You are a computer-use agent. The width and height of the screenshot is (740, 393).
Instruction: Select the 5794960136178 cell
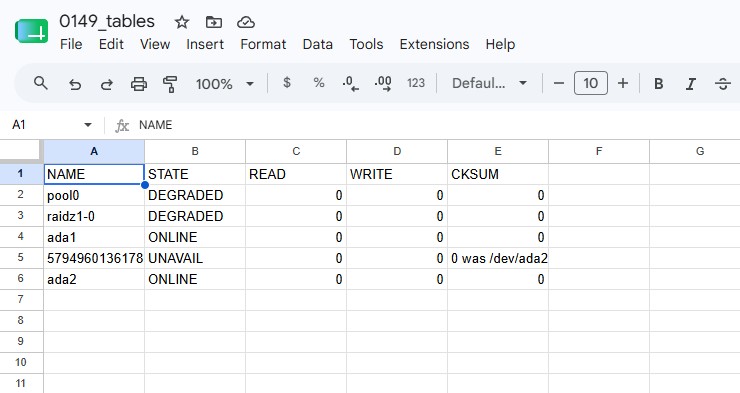pos(94,258)
